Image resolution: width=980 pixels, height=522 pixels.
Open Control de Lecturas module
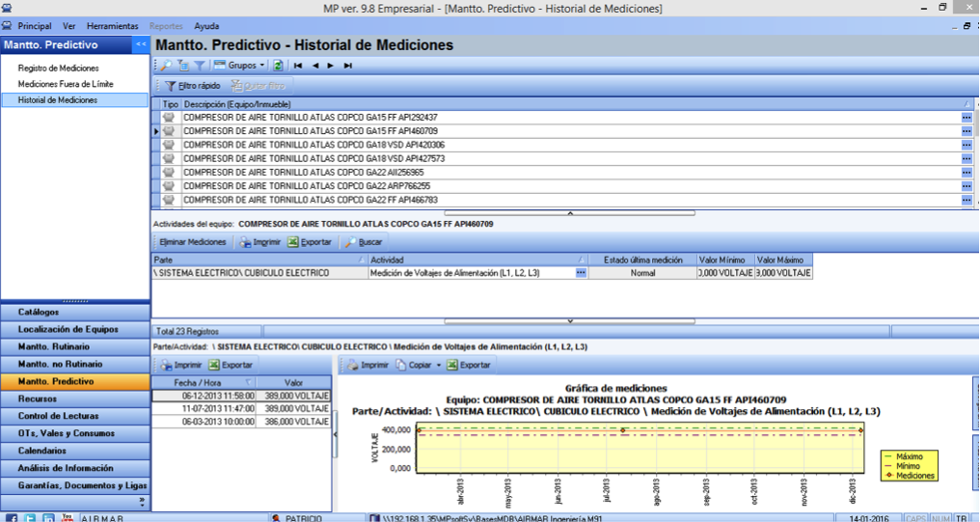coord(75,416)
